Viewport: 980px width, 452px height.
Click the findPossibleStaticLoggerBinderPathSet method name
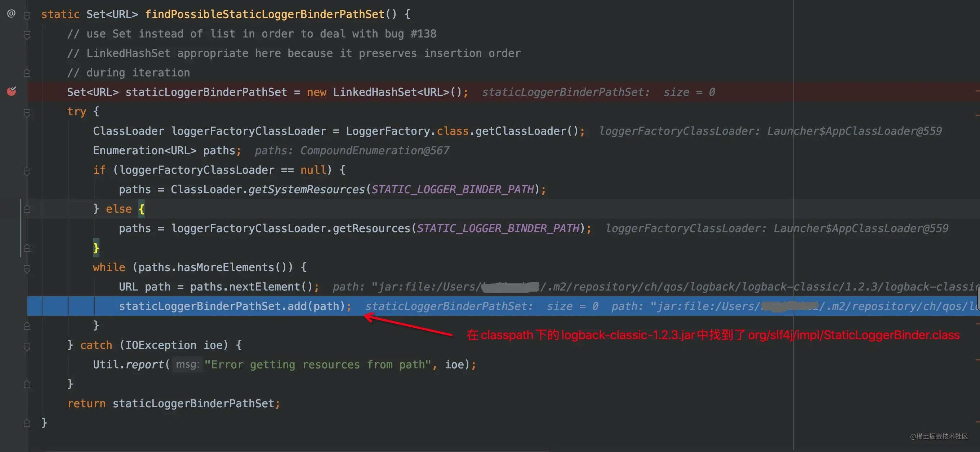point(264,14)
